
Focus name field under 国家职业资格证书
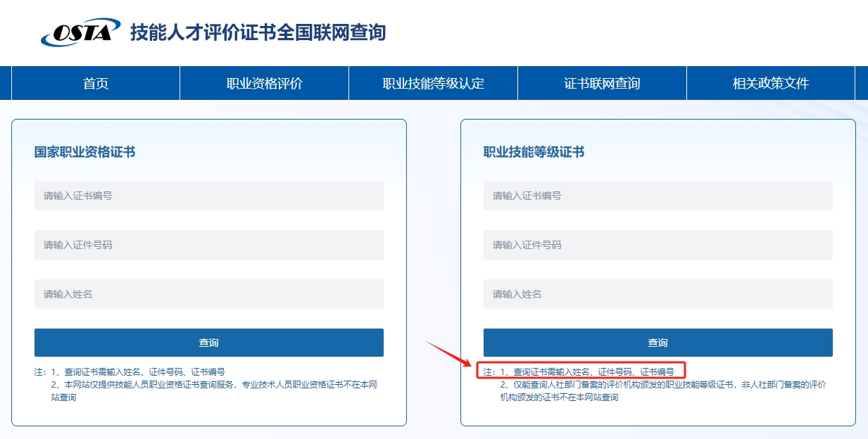pos(208,294)
